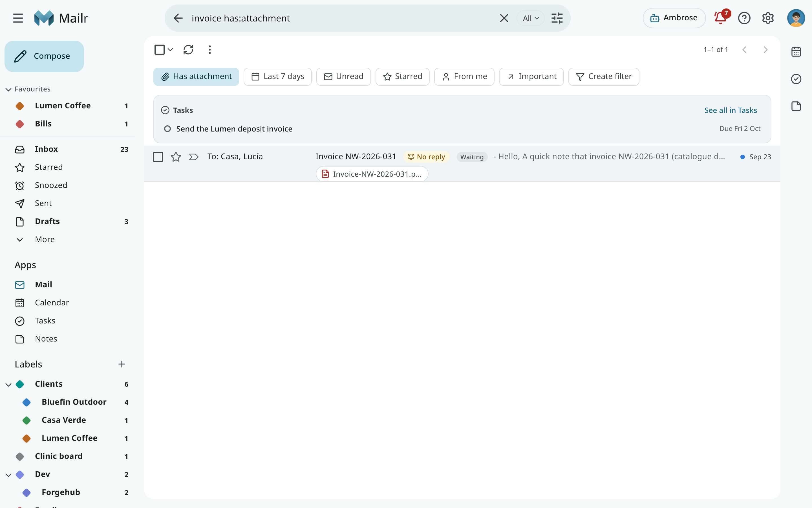
Task: Refresh the message list
Action: click(188, 50)
